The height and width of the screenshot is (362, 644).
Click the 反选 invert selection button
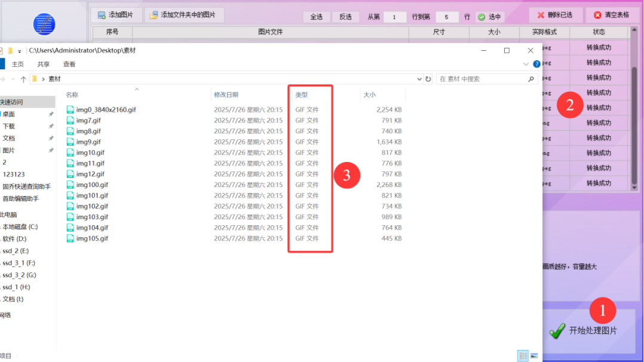pyautogui.click(x=345, y=17)
